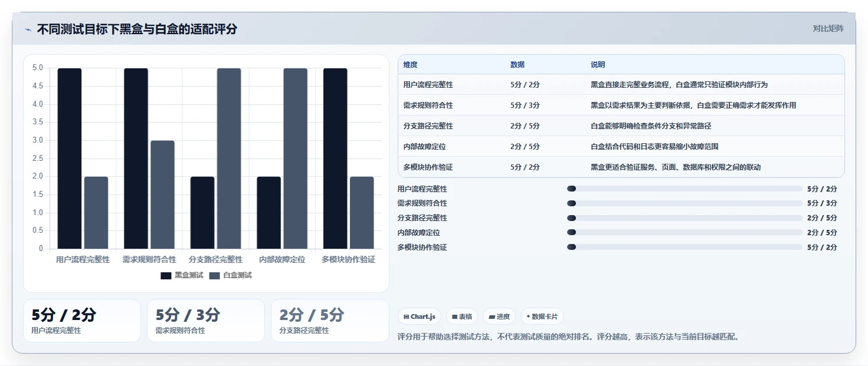This screenshot has height=366, width=868.
Task: Click the 白盒测试 bar for 需求规则符合性
Action: tap(162, 194)
